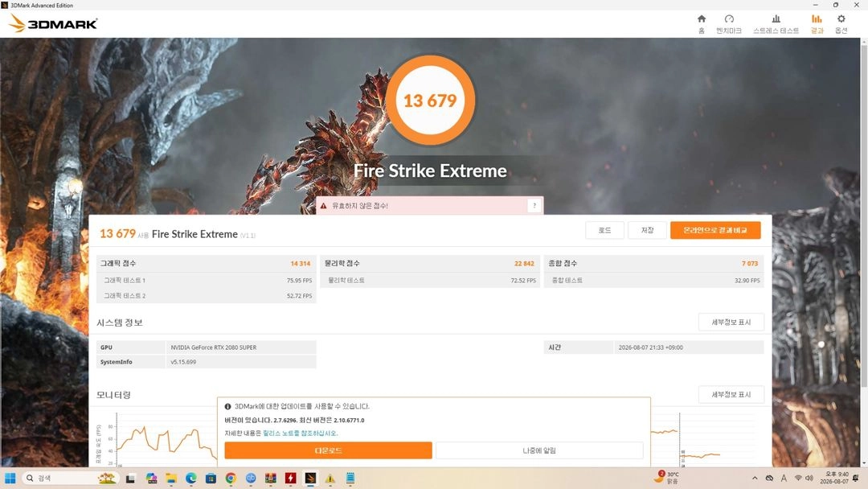868x489 pixels.
Task: Open the Benchmark (벤치마크) tab
Action: pos(728,24)
